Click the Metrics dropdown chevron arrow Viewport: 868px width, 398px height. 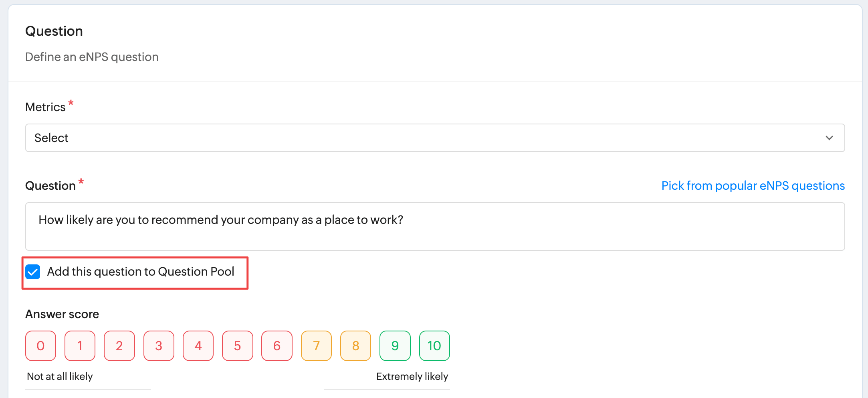[x=829, y=138]
